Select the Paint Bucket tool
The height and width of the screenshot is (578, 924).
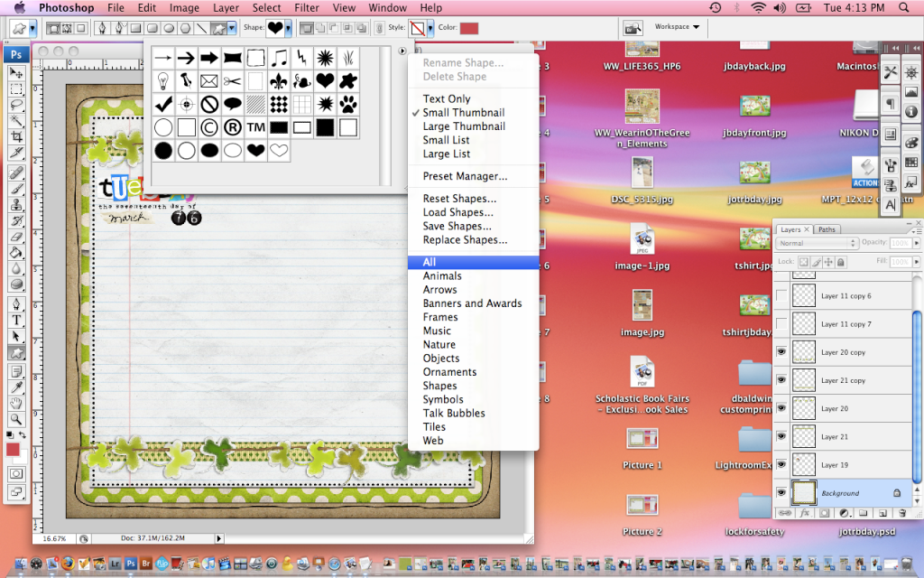pyautogui.click(x=16, y=253)
